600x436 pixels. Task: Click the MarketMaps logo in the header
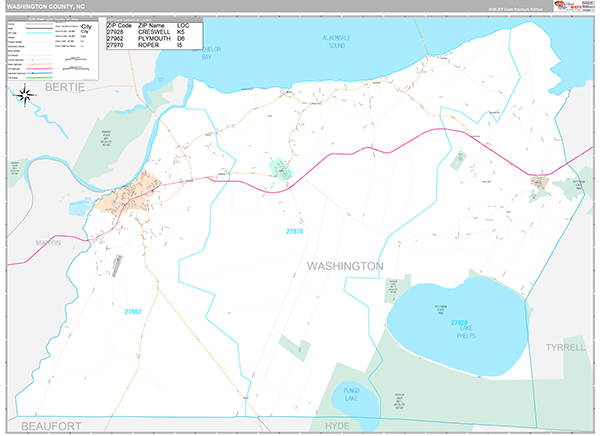(x=568, y=7)
